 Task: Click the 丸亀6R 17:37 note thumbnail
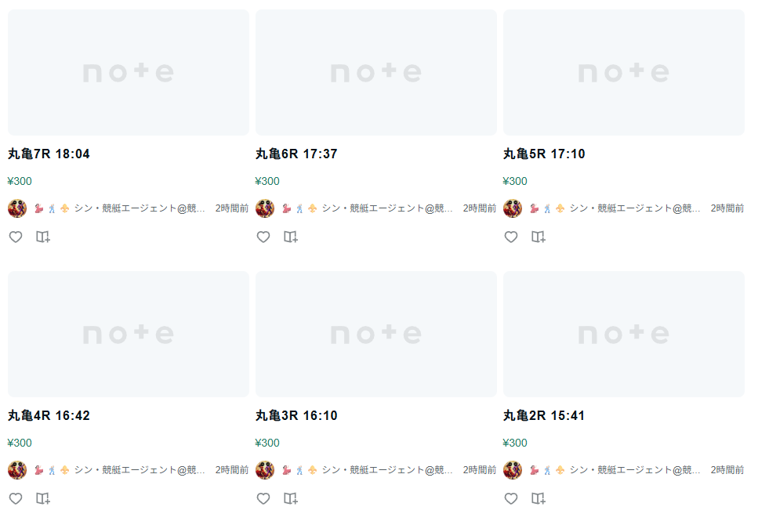tap(376, 73)
